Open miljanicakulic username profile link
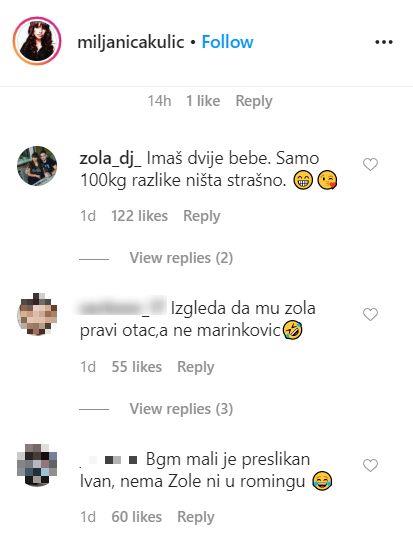The image size is (413, 559). click(131, 42)
